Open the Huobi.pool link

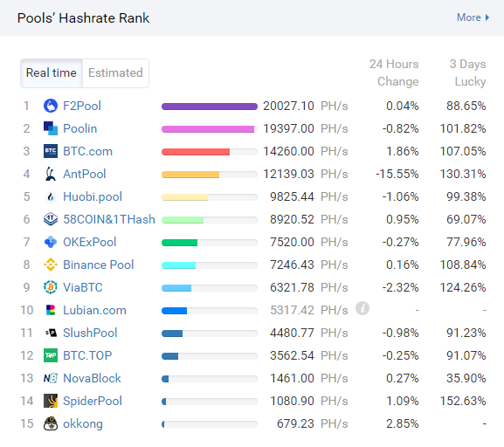click(93, 196)
